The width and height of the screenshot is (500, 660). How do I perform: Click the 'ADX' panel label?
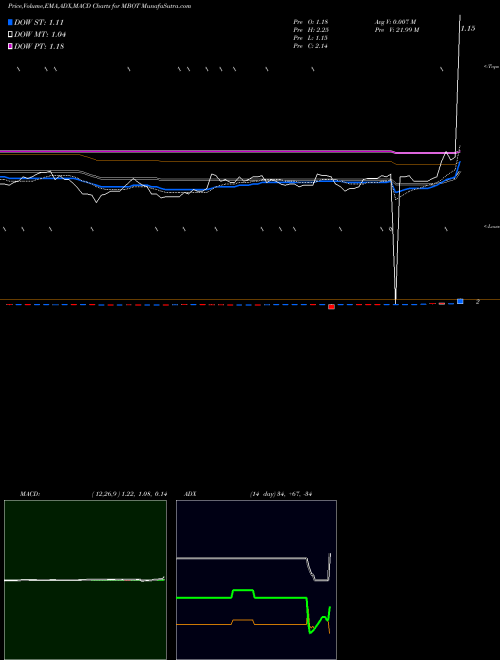(190, 494)
